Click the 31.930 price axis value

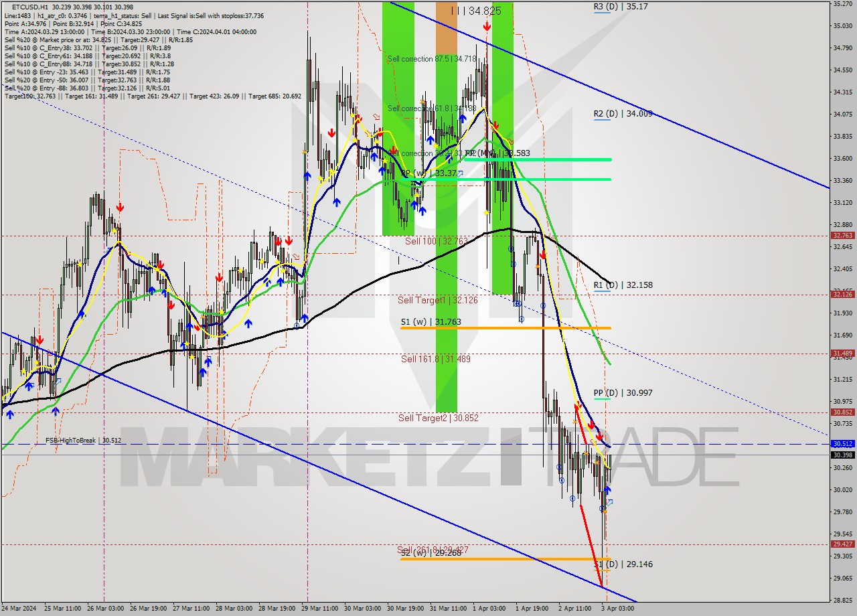842,313
